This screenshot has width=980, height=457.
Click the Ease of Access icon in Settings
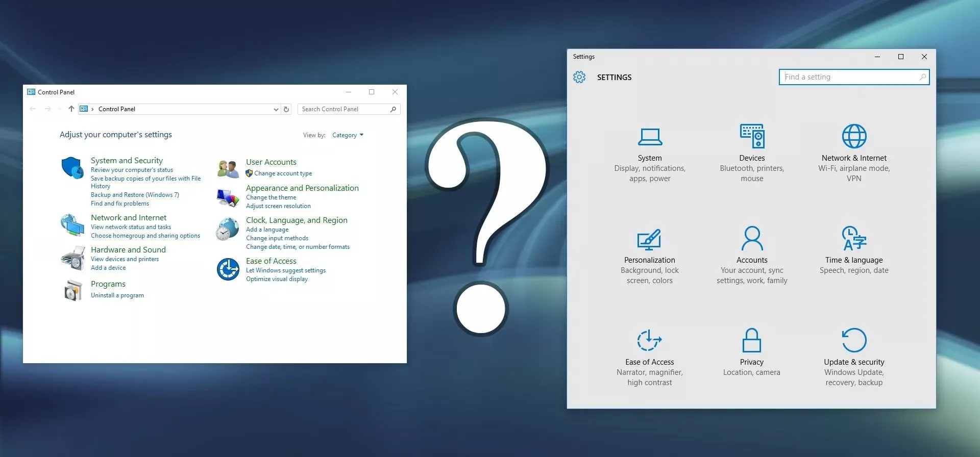tap(649, 340)
